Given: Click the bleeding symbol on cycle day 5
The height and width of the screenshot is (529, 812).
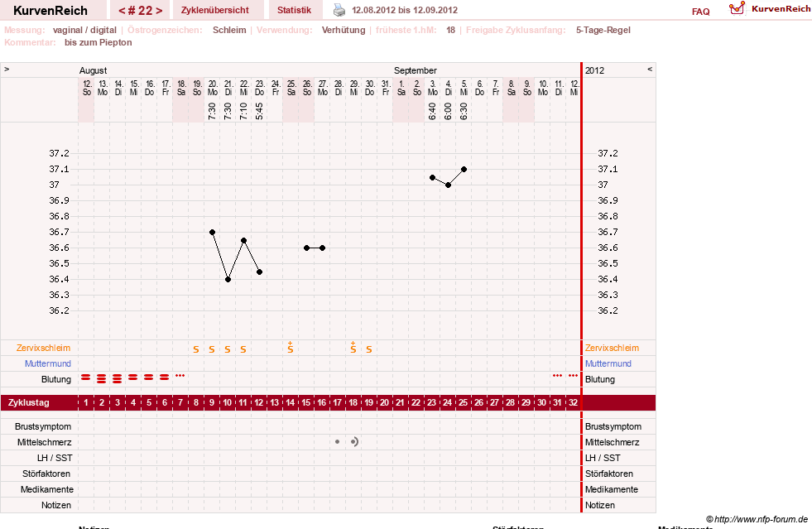Looking at the screenshot, I should (x=149, y=378).
